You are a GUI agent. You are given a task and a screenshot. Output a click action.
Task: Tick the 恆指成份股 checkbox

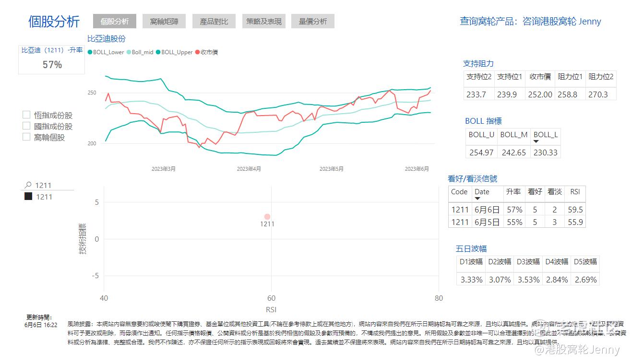pos(26,115)
